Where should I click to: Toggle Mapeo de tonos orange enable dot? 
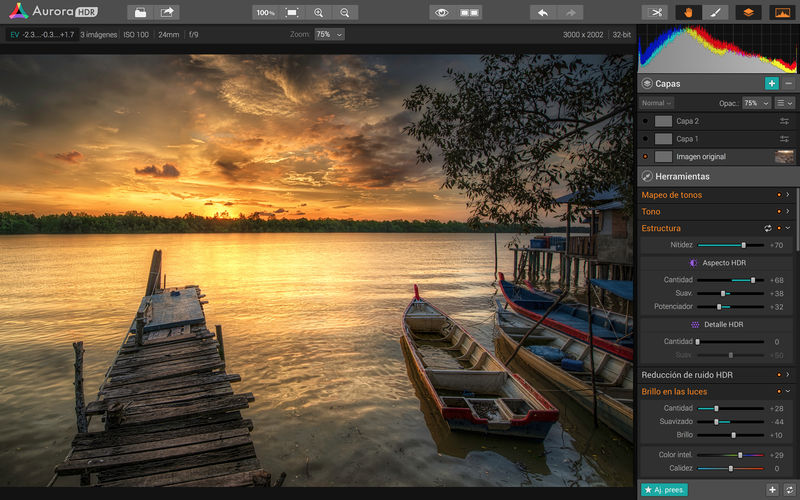pyautogui.click(x=779, y=195)
